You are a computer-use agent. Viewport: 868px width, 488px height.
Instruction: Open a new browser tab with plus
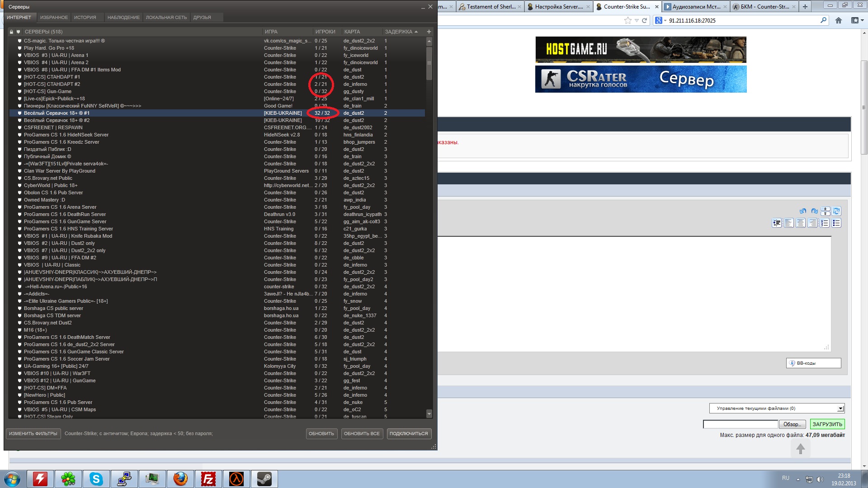(x=805, y=6)
